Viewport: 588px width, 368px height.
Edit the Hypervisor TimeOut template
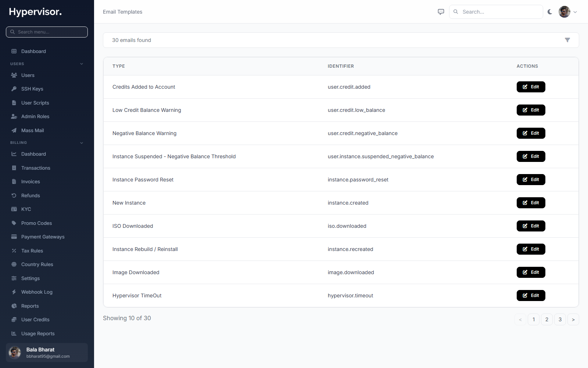(531, 296)
